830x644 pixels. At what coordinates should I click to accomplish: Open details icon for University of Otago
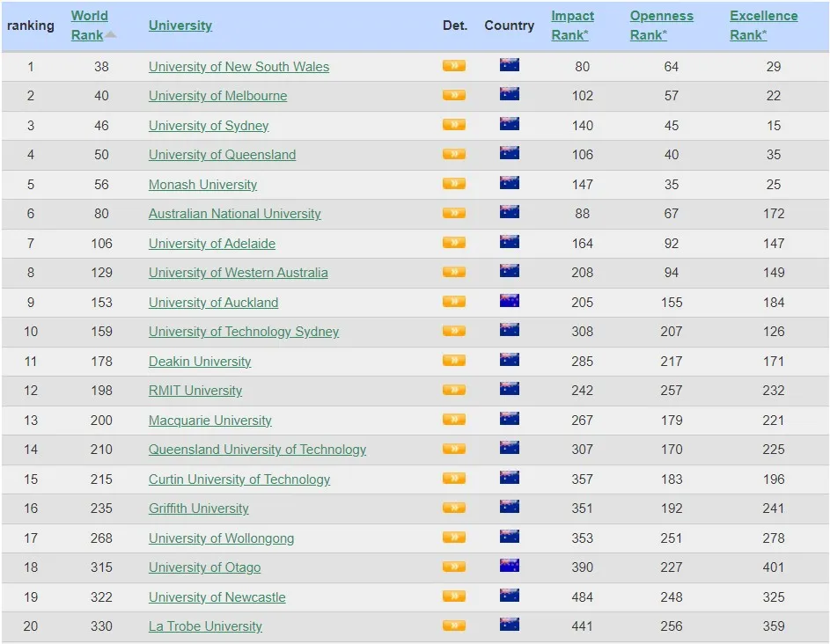click(x=454, y=567)
